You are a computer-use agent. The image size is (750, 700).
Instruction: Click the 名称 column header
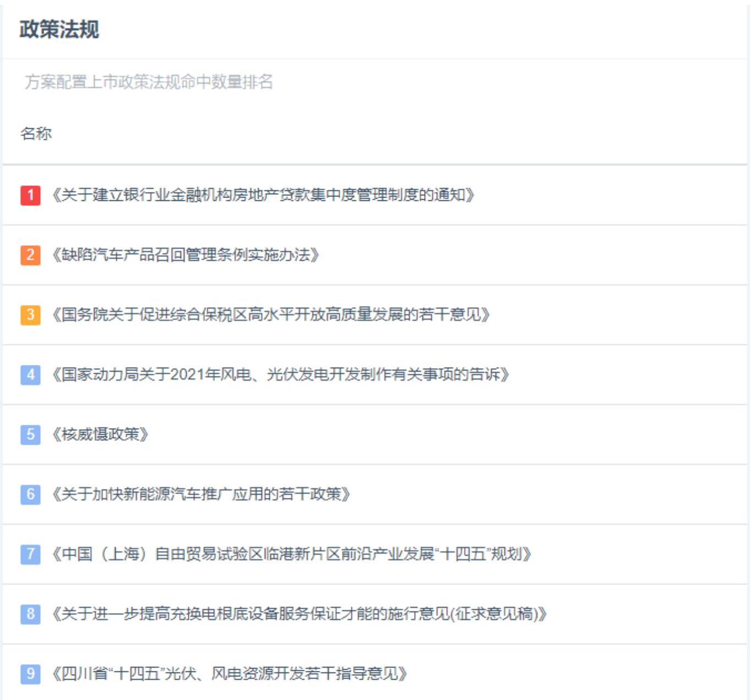36,134
